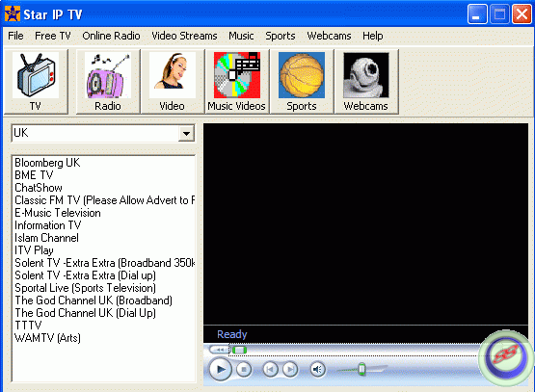Open the Sports basketball icon
Viewport: 535px width, 392px height.
tap(302, 82)
